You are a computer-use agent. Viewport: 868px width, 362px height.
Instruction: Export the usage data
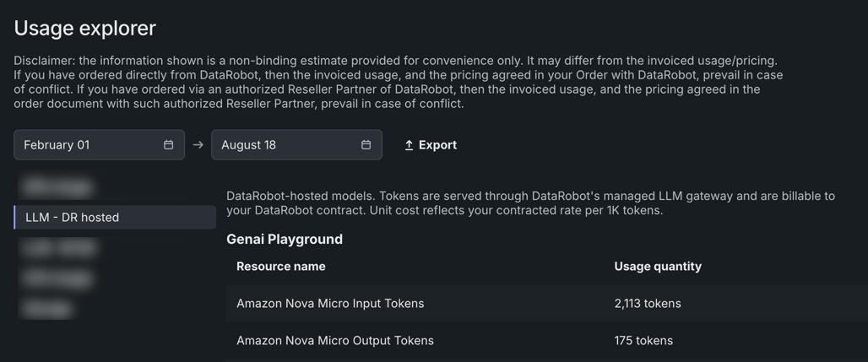point(431,145)
